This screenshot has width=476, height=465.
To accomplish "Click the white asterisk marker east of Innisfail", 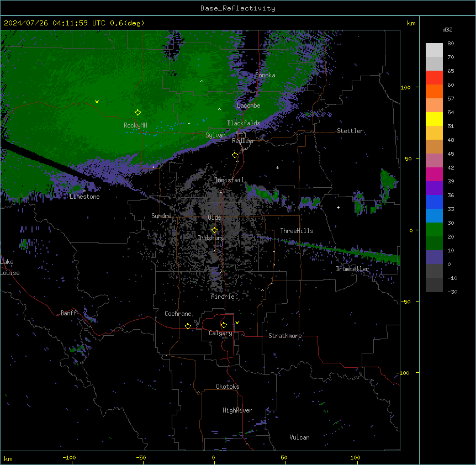I will [x=277, y=167].
